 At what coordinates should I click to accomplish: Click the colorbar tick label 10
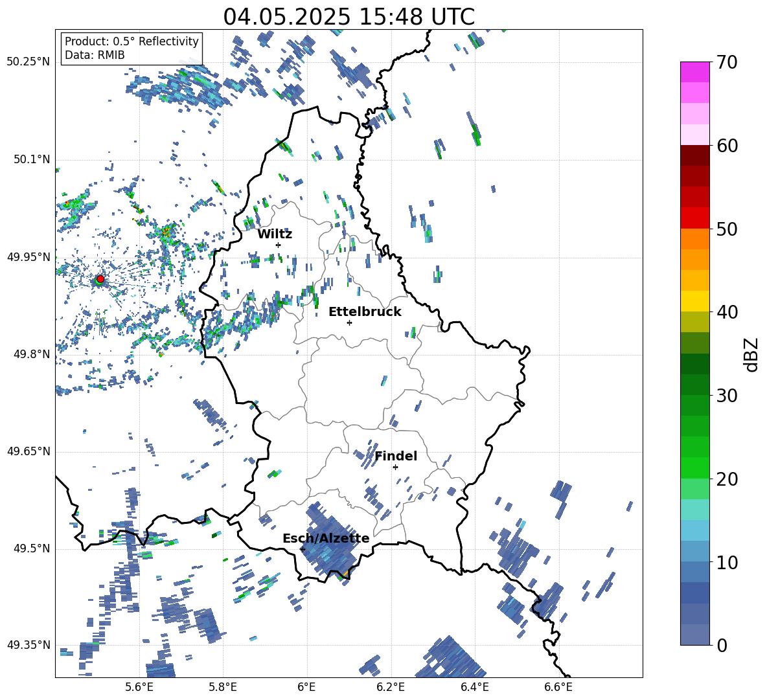[726, 562]
